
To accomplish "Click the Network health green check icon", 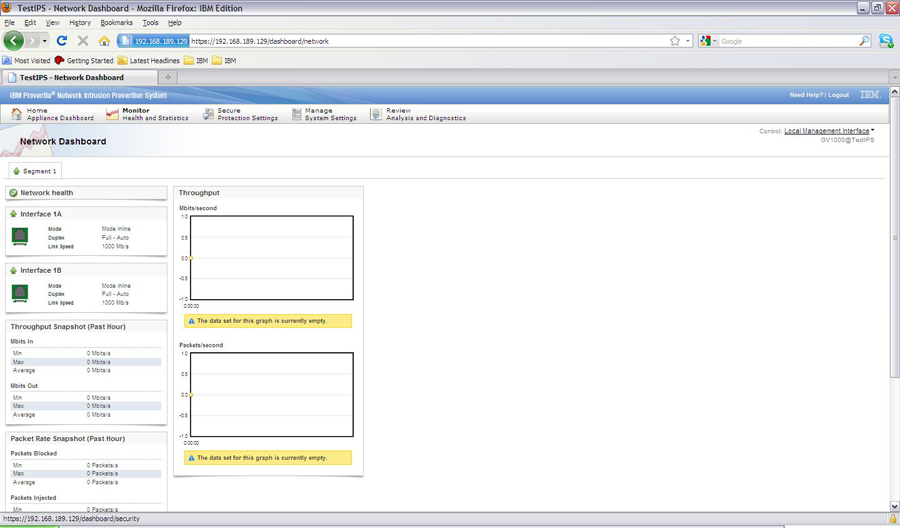I will 13,193.
